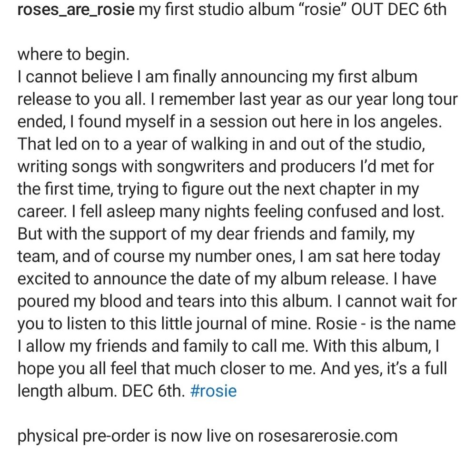The height and width of the screenshot is (453, 476).
Task: Click the rosesarerosie.com website text
Action: [x=328, y=436]
